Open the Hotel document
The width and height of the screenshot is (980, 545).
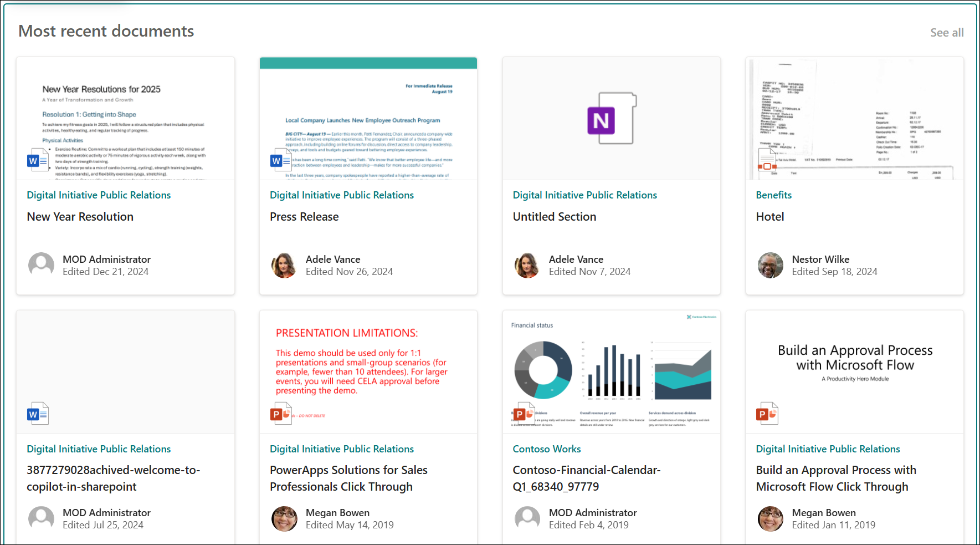coord(769,216)
